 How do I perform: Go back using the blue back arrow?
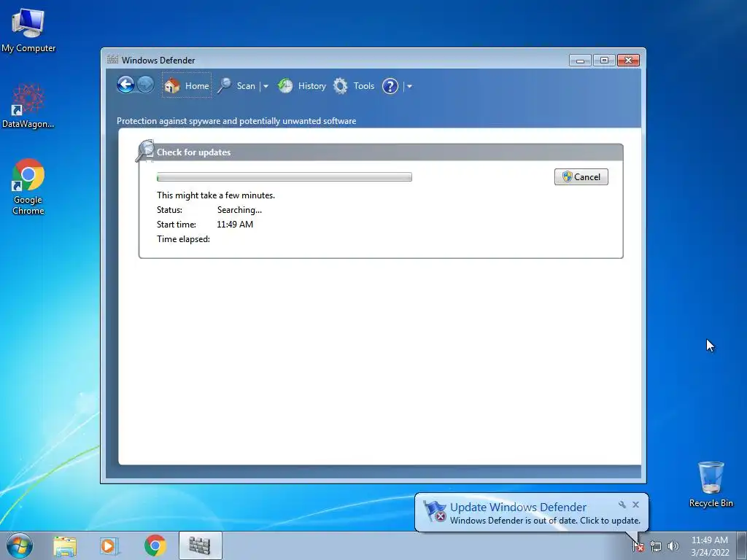[x=125, y=85]
